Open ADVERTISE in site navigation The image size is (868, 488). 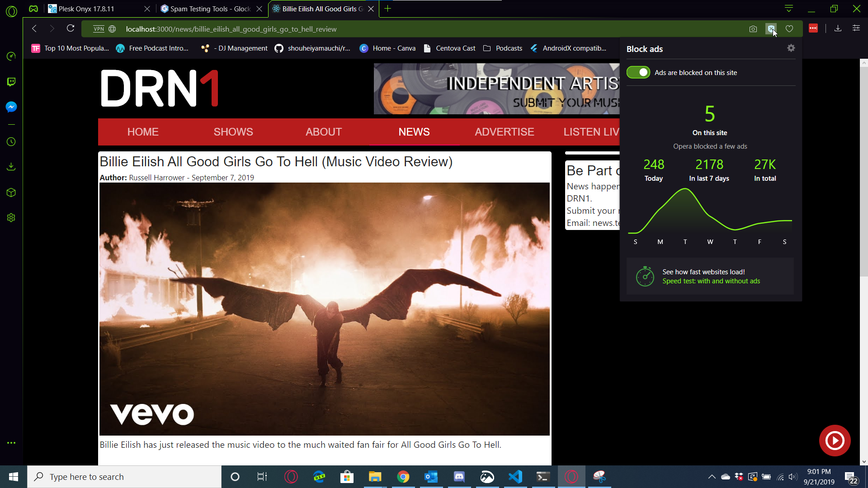click(505, 132)
